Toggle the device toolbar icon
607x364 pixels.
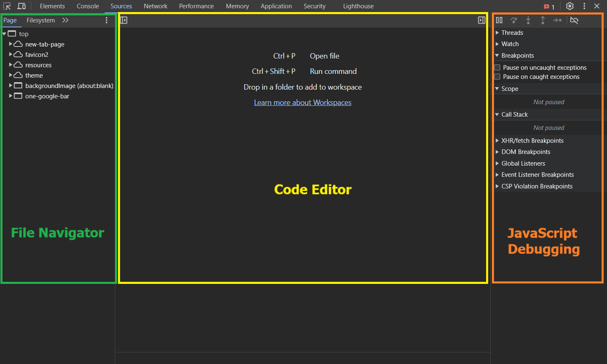tap(22, 6)
